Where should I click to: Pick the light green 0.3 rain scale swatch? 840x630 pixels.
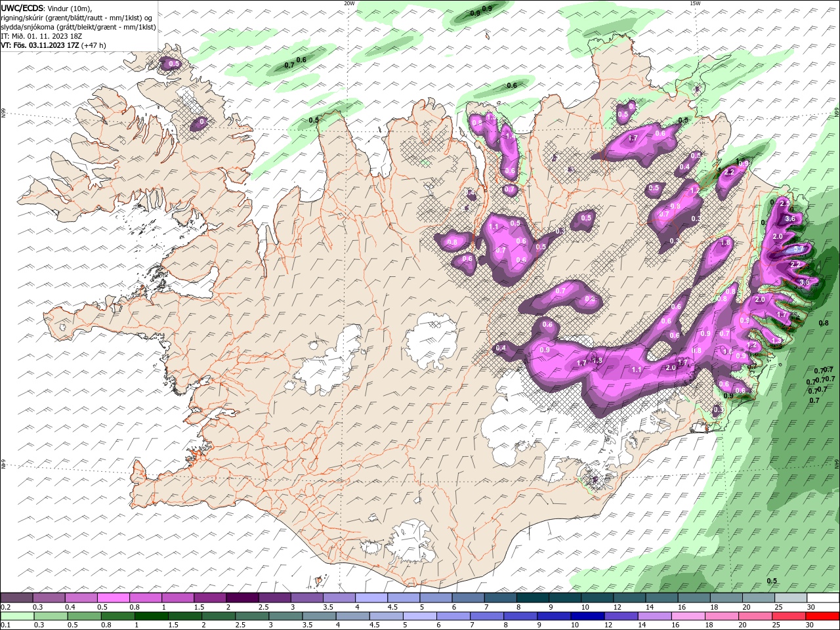click(51, 616)
